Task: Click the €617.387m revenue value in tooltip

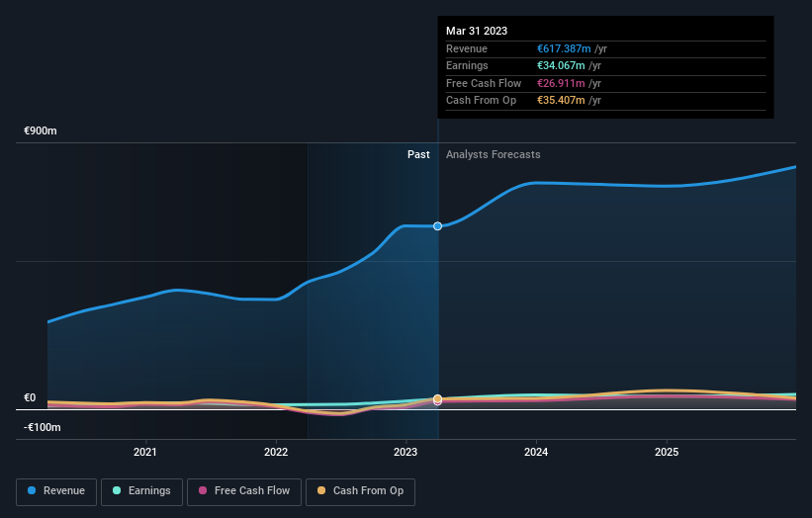Action: click(564, 48)
